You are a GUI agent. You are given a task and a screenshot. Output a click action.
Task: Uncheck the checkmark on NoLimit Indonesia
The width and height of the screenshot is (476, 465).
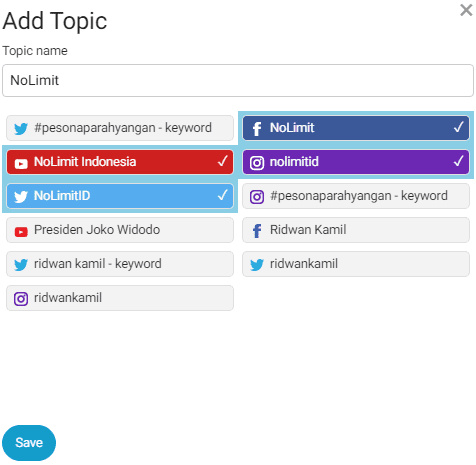(223, 161)
